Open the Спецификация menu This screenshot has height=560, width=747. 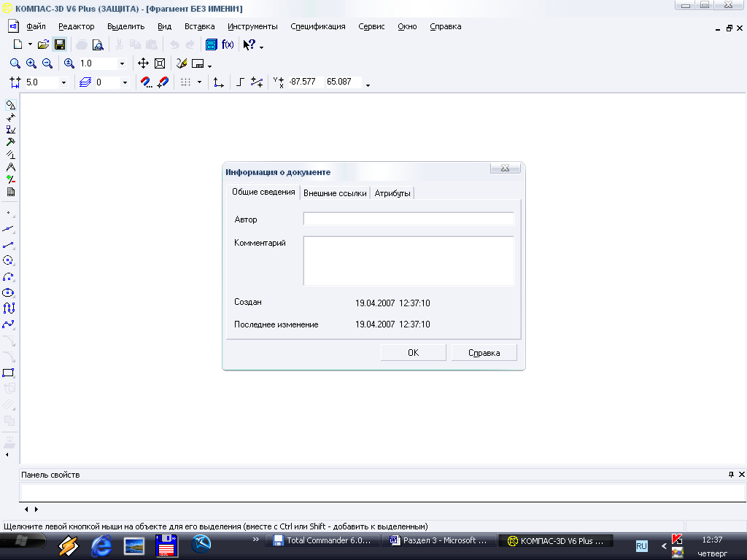318,27
